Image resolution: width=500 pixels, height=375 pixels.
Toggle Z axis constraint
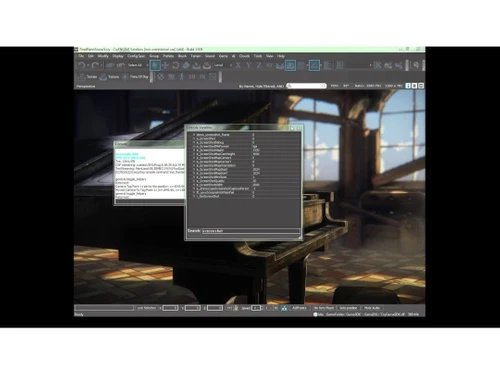pyautogui.click(x=259, y=65)
